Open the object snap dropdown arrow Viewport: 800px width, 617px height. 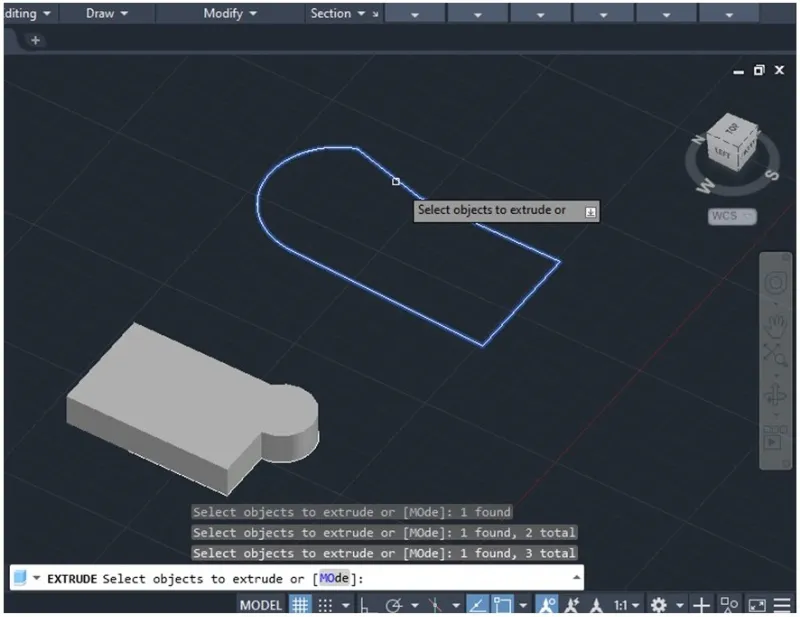pos(522,605)
